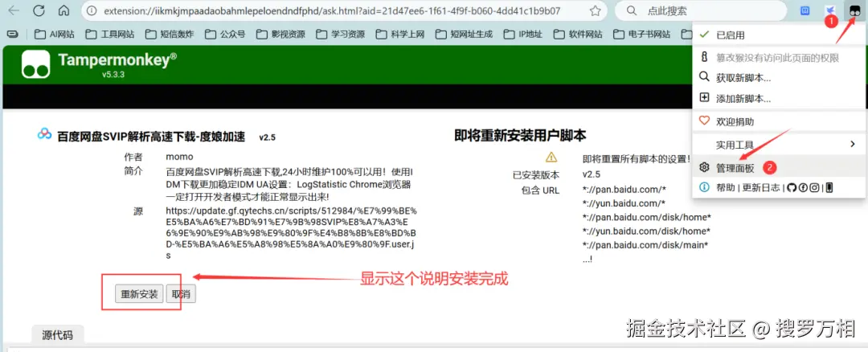Click the info circle icon beside 帮助
Image resolution: width=868 pixels, height=352 pixels.
pyautogui.click(x=705, y=187)
